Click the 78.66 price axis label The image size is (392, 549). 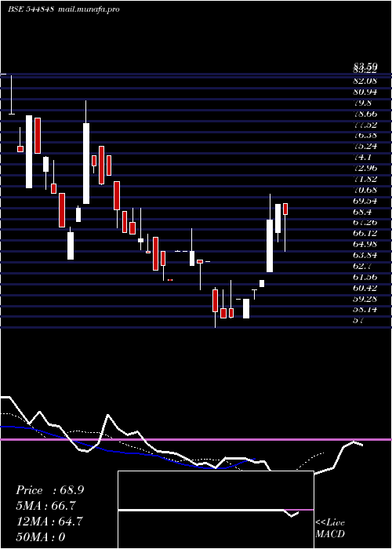pos(365,114)
